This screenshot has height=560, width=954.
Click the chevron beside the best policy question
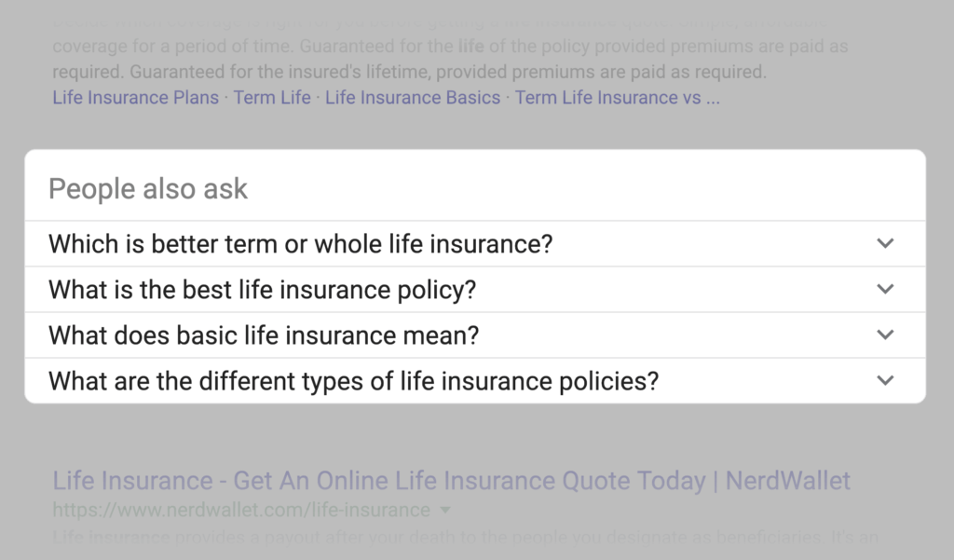[x=884, y=289]
